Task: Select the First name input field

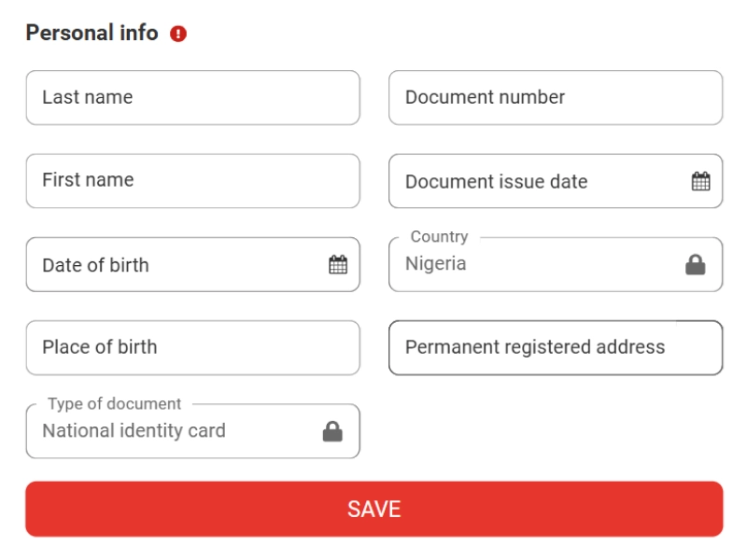Action: pos(192,181)
